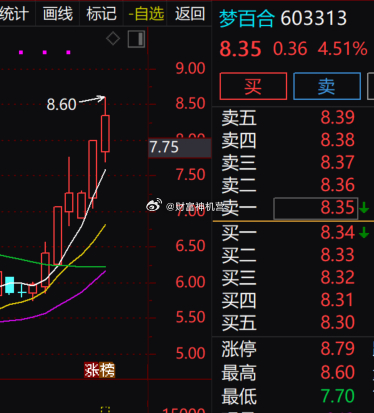Click the 5.50 axis price label
The image size is (374, 413).
[190, 317]
